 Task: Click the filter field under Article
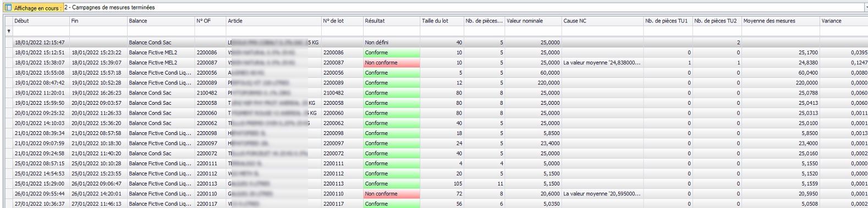(x=274, y=31)
